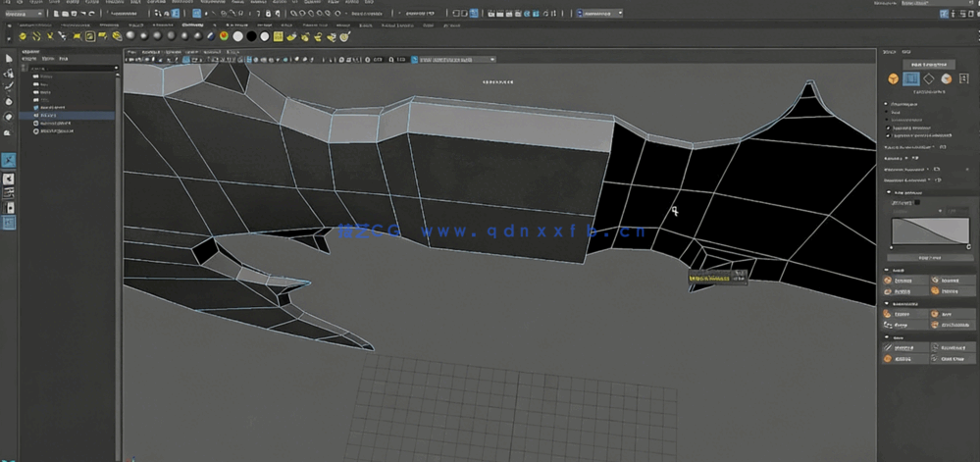The height and width of the screenshot is (462, 980).
Task: Collapse the Soft Selection section
Action: (890, 193)
